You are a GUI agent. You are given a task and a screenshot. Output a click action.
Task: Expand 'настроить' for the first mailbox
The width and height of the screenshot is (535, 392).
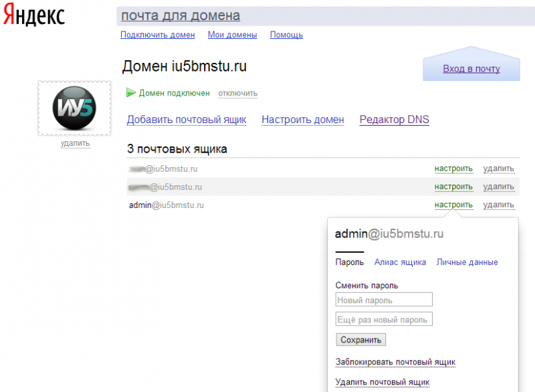point(453,169)
